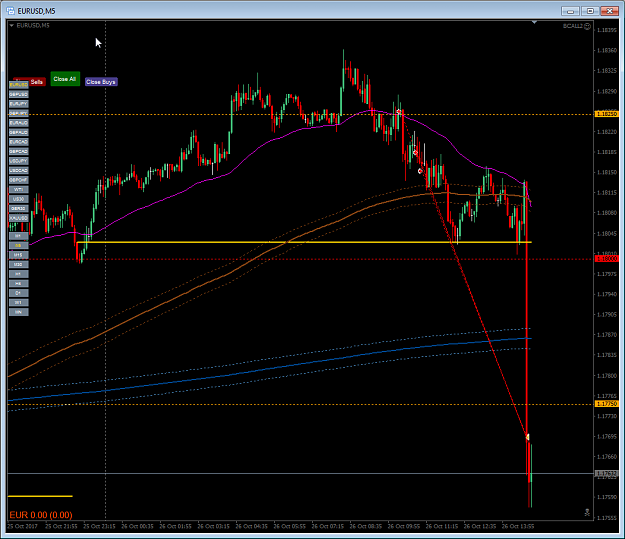
Task: Click the chart window icon in title bar
Action: click(10, 11)
